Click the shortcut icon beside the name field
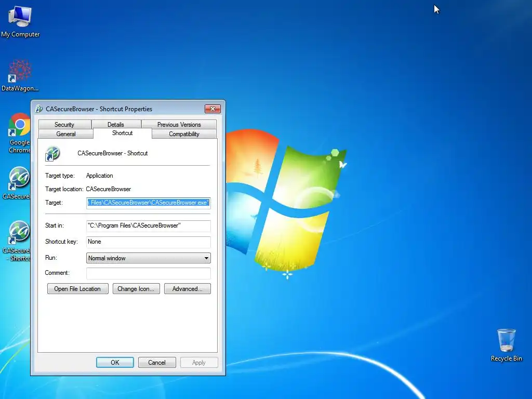Screen dimensions: 532x399 coord(52,154)
